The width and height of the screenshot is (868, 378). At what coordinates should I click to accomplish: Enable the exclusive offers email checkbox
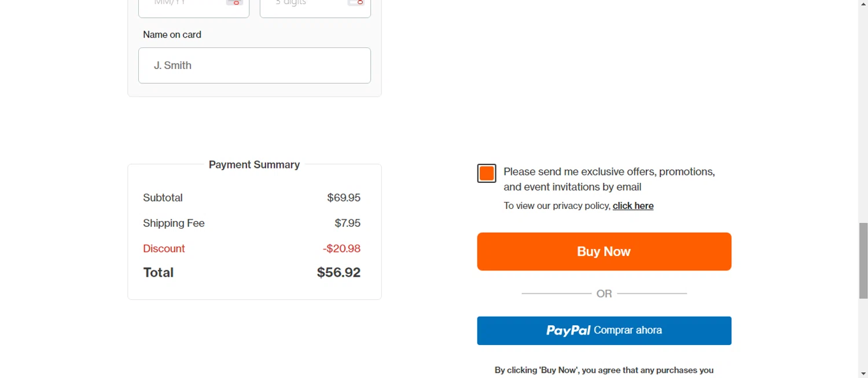tap(487, 173)
